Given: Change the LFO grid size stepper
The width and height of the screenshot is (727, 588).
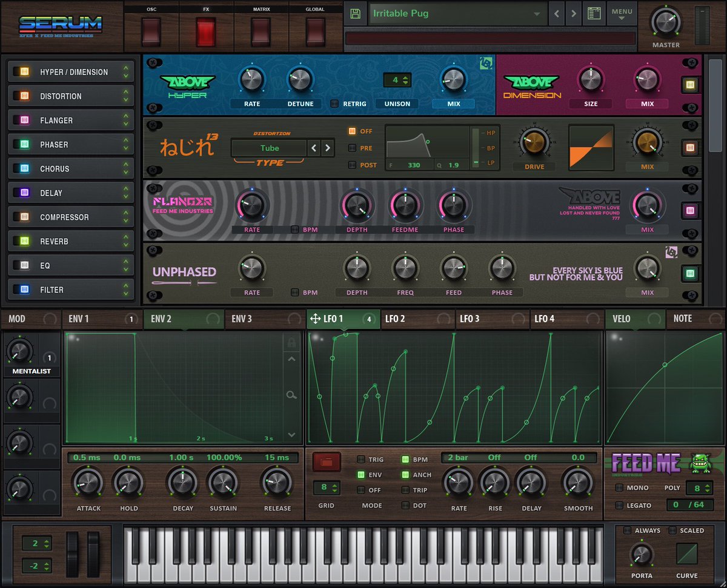Looking at the screenshot, I should (327, 487).
